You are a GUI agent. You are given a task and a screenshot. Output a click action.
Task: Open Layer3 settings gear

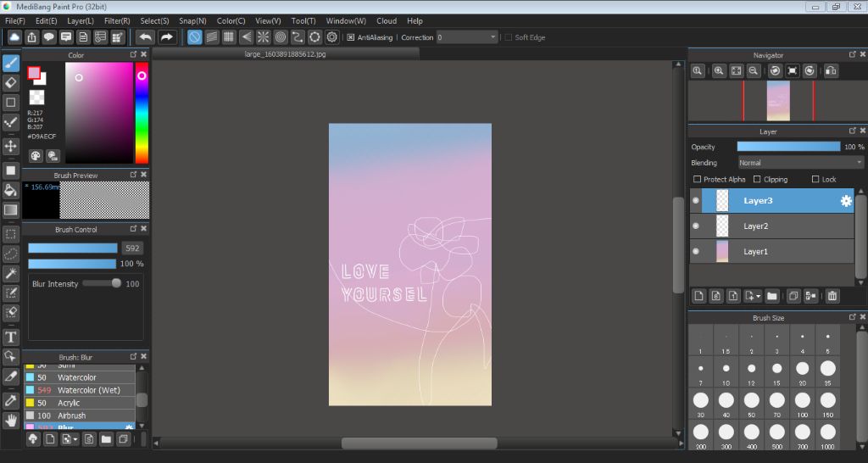tap(846, 201)
